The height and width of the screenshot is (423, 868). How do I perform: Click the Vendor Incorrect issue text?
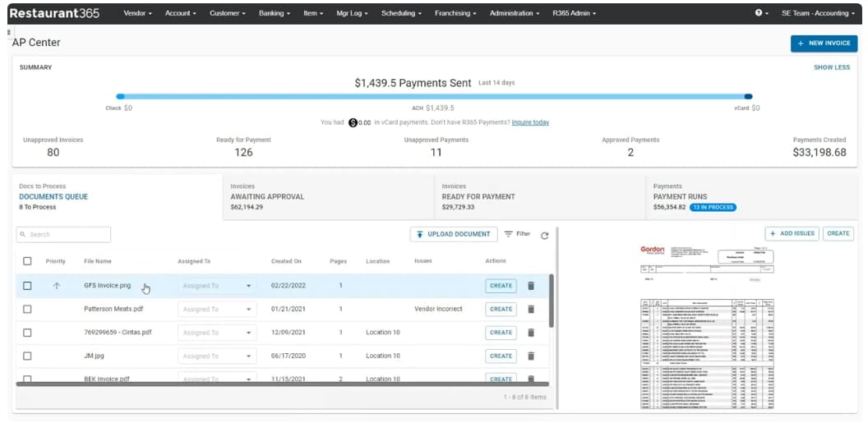(438, 309)
